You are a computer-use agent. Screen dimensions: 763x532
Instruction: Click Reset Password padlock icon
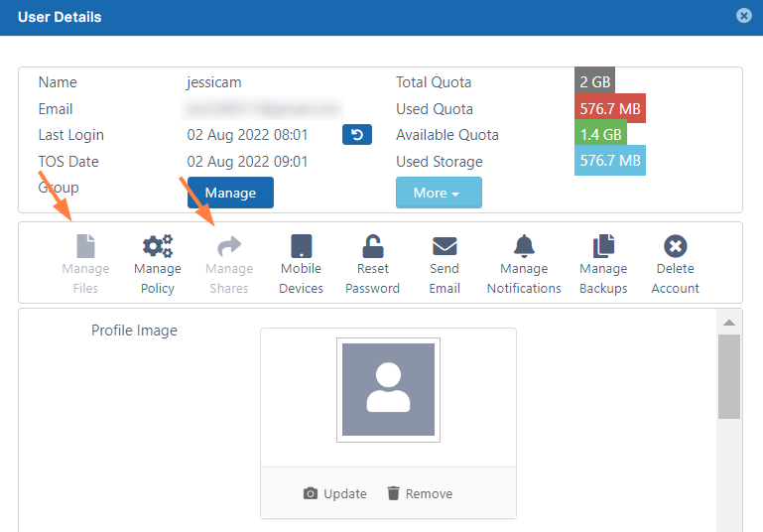372,247
